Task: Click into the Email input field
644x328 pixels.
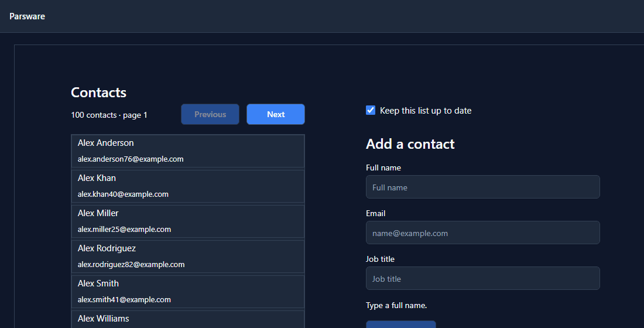Action: [x=482, y=233]
